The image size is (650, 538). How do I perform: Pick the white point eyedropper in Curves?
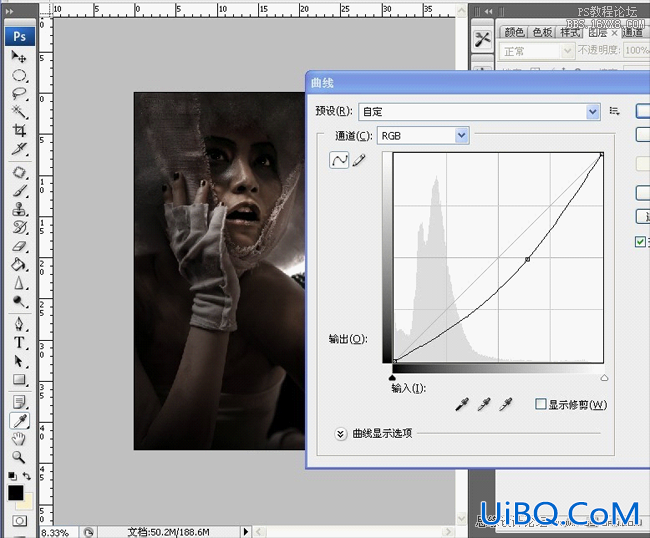[x=506, y=404]
